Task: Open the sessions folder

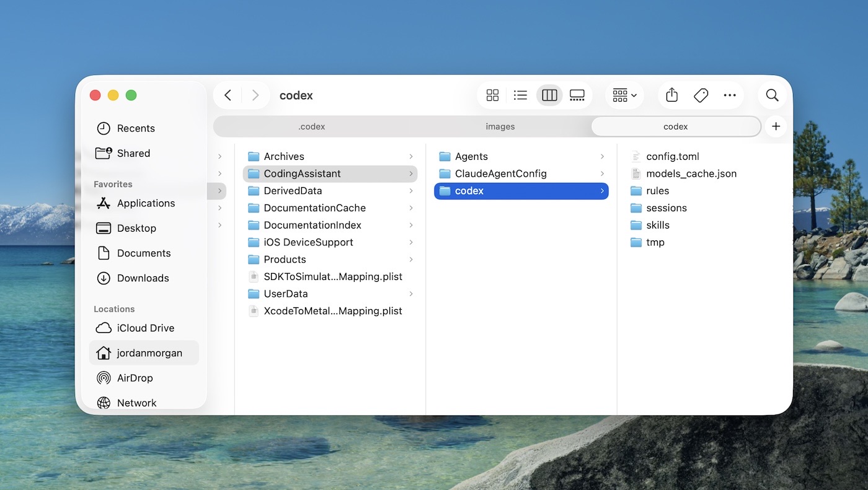Action: [x=666, y=208]
